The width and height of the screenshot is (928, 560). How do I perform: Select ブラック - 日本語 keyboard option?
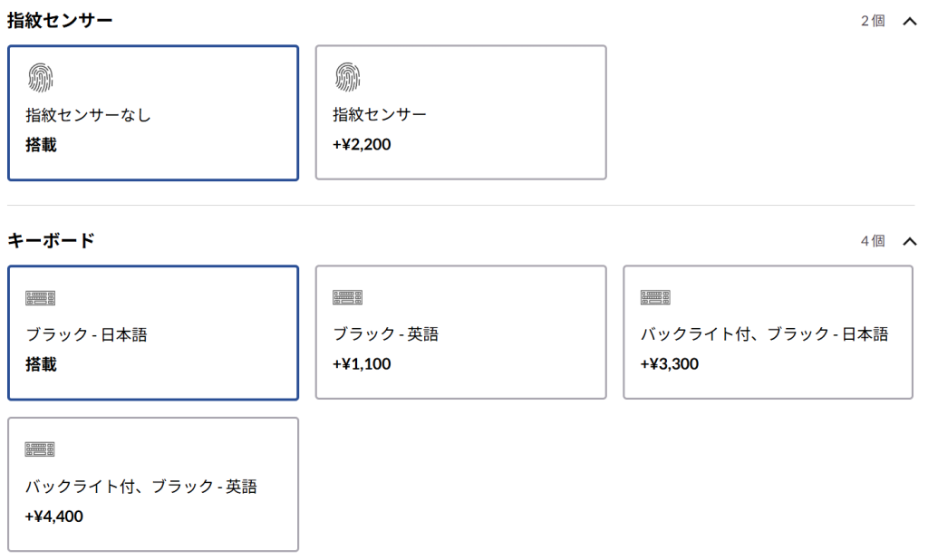tap(153, 333)
